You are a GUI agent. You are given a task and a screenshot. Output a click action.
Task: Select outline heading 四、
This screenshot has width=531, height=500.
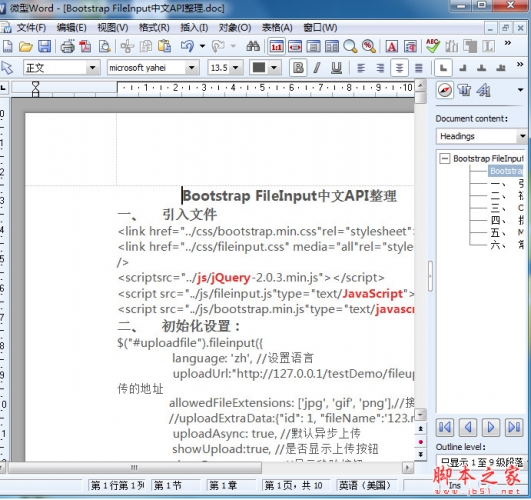pyautogui.click(x=507, y=220)
